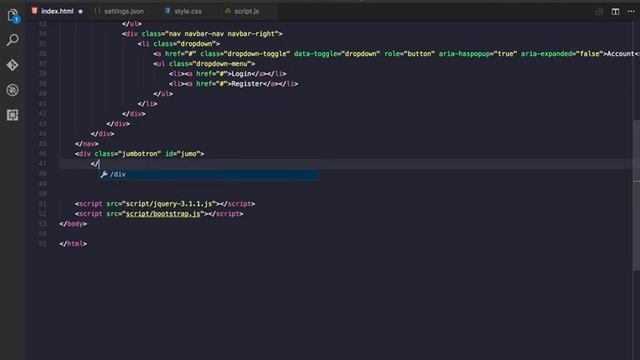Click the closing html tag
This screenshot has height=360, width=640.
[x=73, y=244]
